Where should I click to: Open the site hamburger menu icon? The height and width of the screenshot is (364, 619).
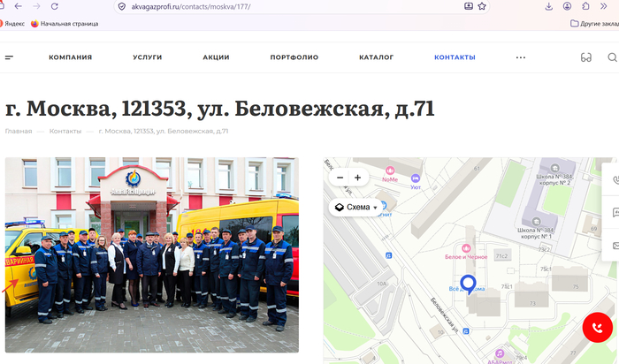(9, 57)
